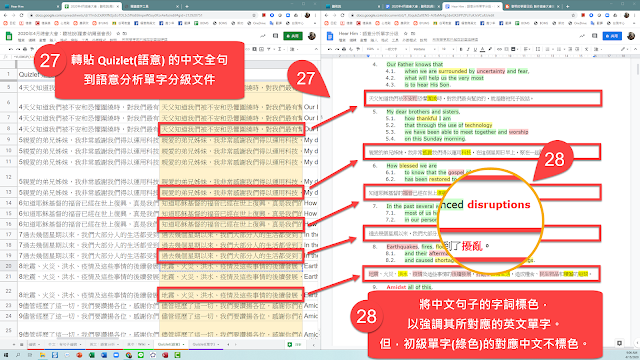This screenshot has width=640, height=360.
Task: Open the 檔案 menu in Google Docs
Action: [342, 40]
